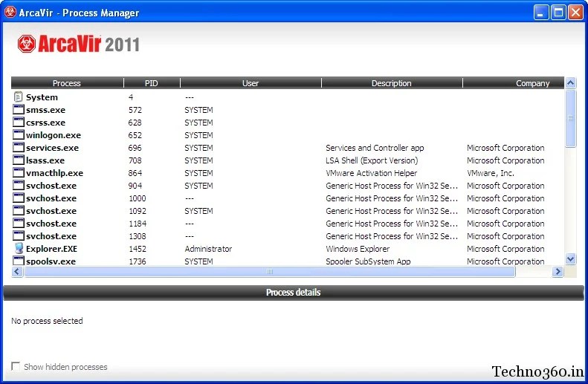Image resolution: width=588 pixels, height=384 pixels.
Task: Click the vertical scrollbar thumb
Action: click(x=570, y=118)
